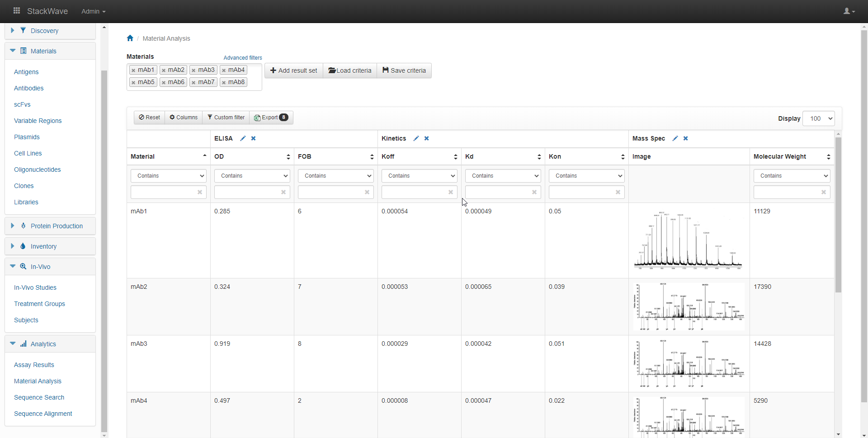Open the mAb1 mass spec image

tap(688, 240)
